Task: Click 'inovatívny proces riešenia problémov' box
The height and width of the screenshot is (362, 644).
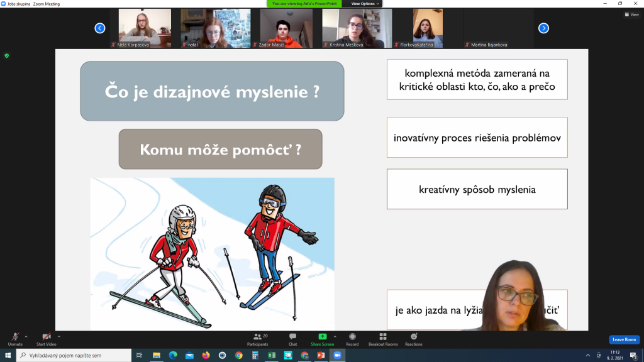Action: [x=477, y=138]
